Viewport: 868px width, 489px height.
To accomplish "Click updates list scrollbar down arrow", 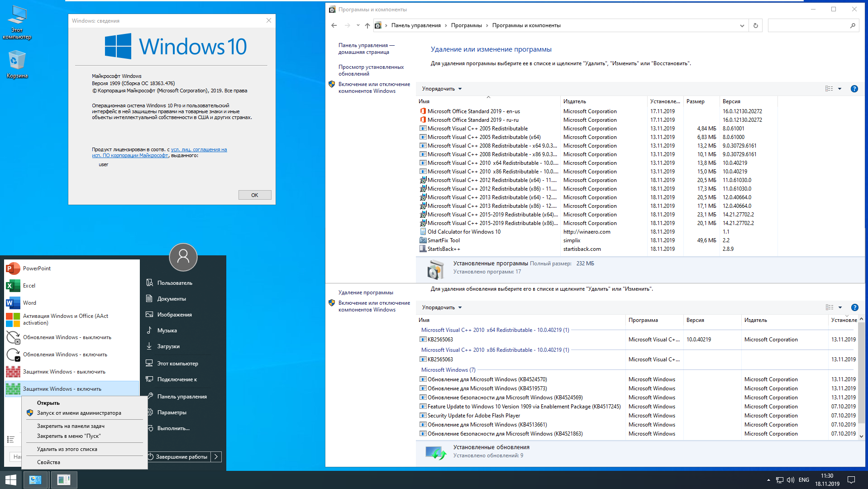I will pyautogui.click(x=861, y=436).
